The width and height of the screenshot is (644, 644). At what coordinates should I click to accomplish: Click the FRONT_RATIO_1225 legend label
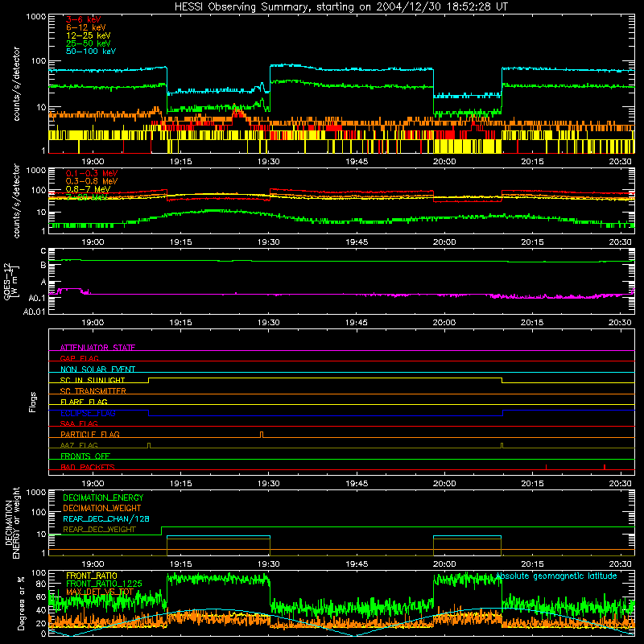[104, 584]
